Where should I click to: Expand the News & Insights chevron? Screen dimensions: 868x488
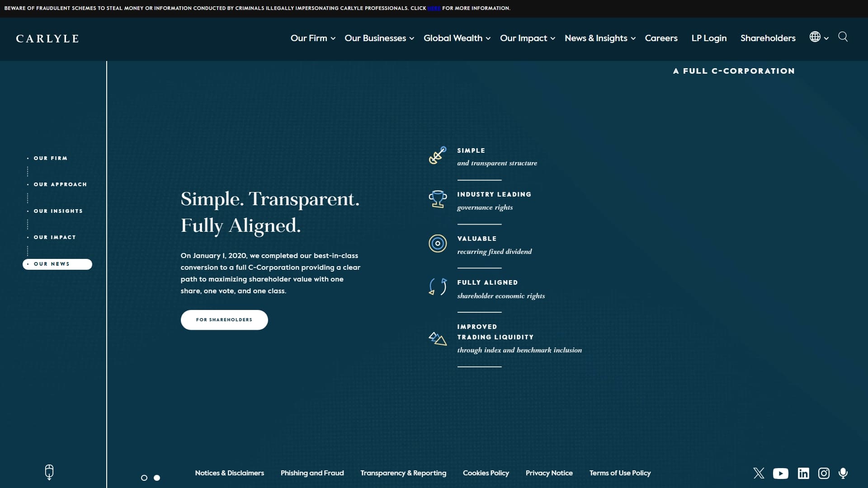[633, 39]
